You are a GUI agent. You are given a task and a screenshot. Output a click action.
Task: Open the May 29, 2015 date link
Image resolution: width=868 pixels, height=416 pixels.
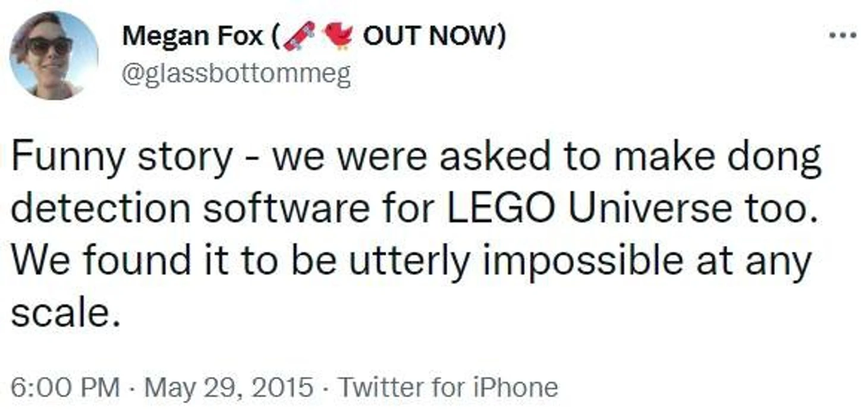pos(229,387)
